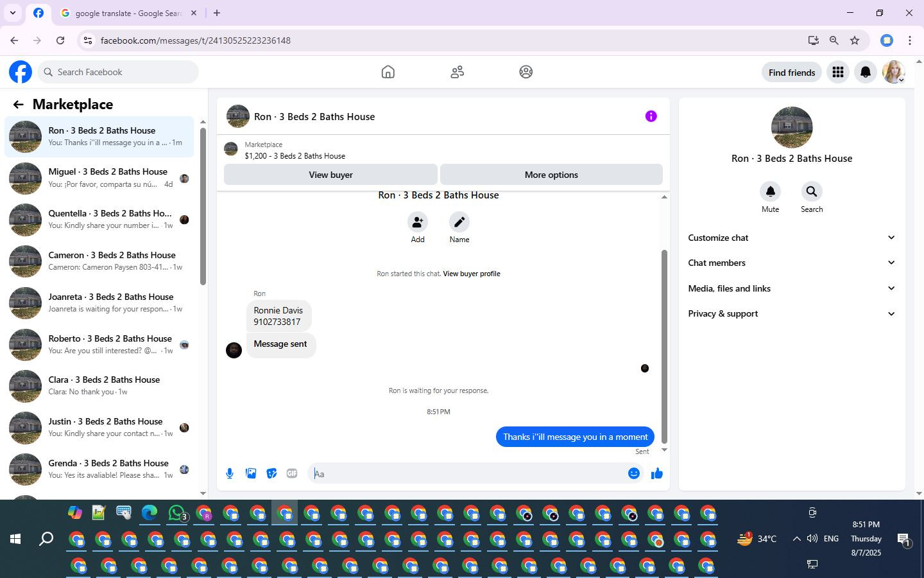Reload the page in Chrome
Image resolution: width=924 pixels, height=578 pixels.
point(60,40)
